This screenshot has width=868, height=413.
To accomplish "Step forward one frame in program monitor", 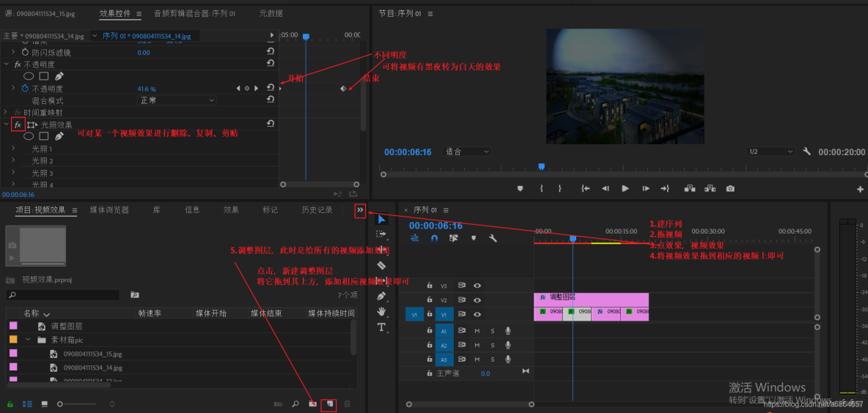I will [645, 188].
